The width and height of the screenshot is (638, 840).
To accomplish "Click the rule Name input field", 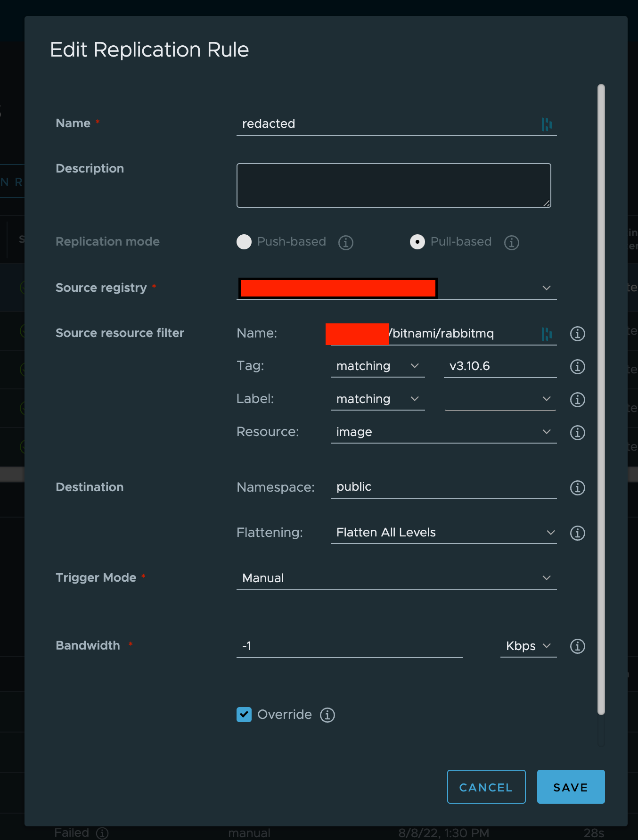I will pyautogui.click(x=397, y=124).
